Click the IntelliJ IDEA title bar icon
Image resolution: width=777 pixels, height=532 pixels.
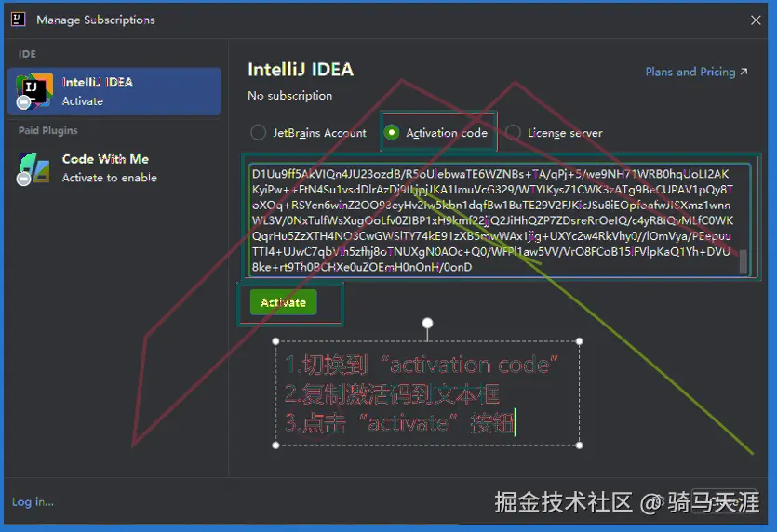pyautogui.click(x=19, y=20)
